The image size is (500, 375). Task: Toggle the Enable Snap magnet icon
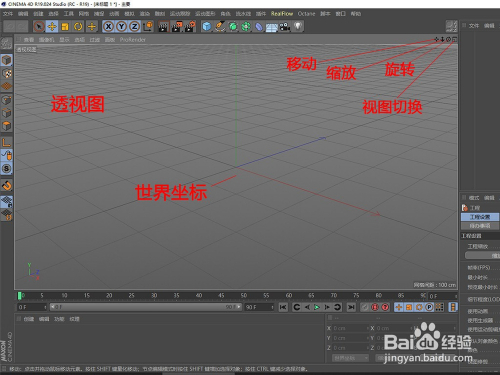coord(6,186)
